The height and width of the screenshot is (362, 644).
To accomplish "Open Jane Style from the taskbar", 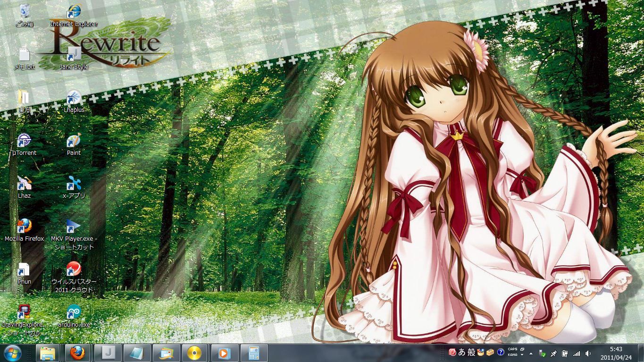I will 108,353.
